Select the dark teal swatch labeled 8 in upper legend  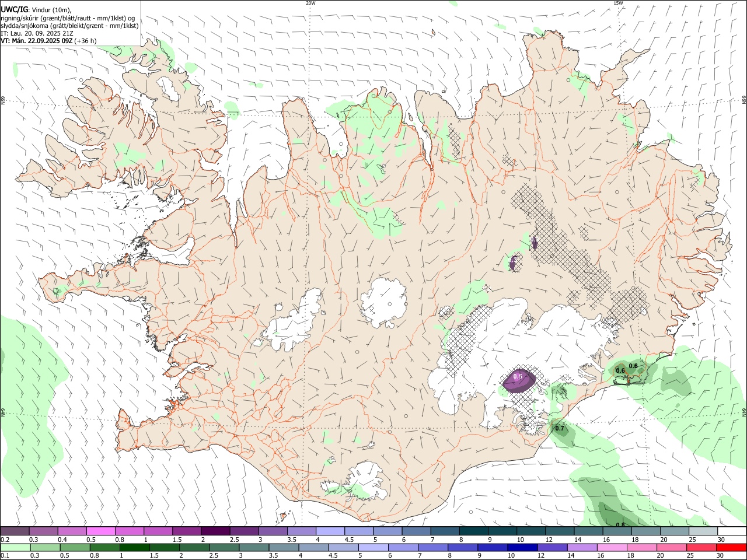pyautogui.click(x=473, y=531)
